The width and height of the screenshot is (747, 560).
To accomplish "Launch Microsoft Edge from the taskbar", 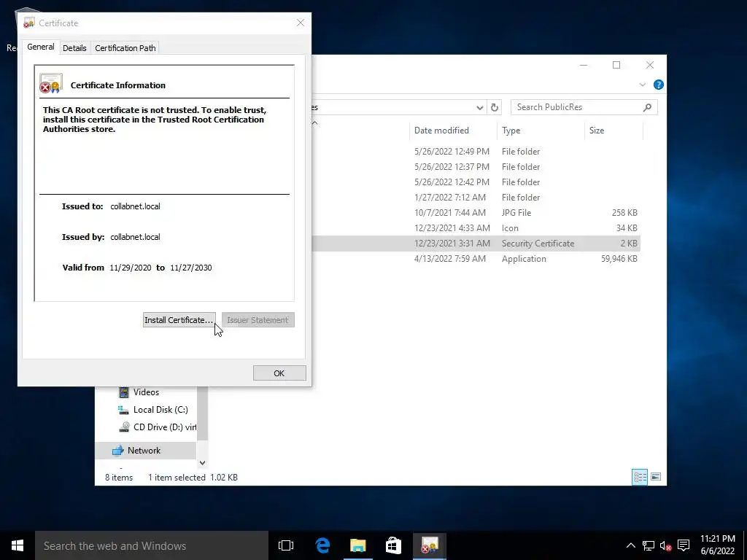I will [x=322, y=545].
